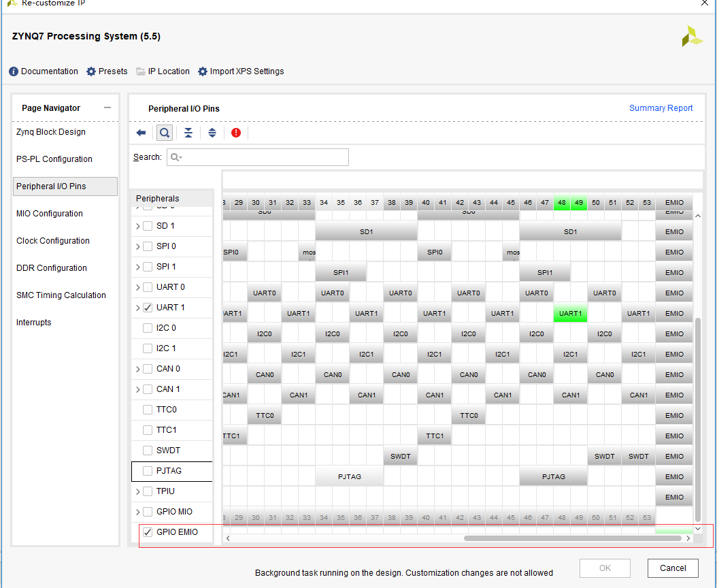
Task: Go to Clock Configuration page
Action: [x=52, y=241]
